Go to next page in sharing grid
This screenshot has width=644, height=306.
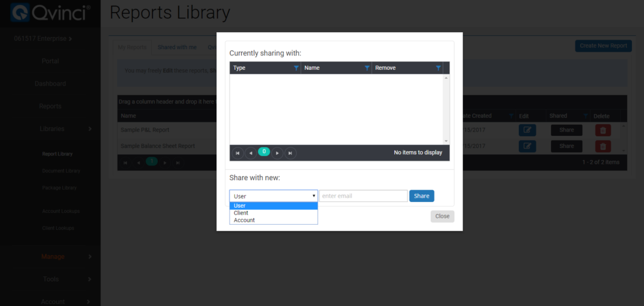pos(277,153)
